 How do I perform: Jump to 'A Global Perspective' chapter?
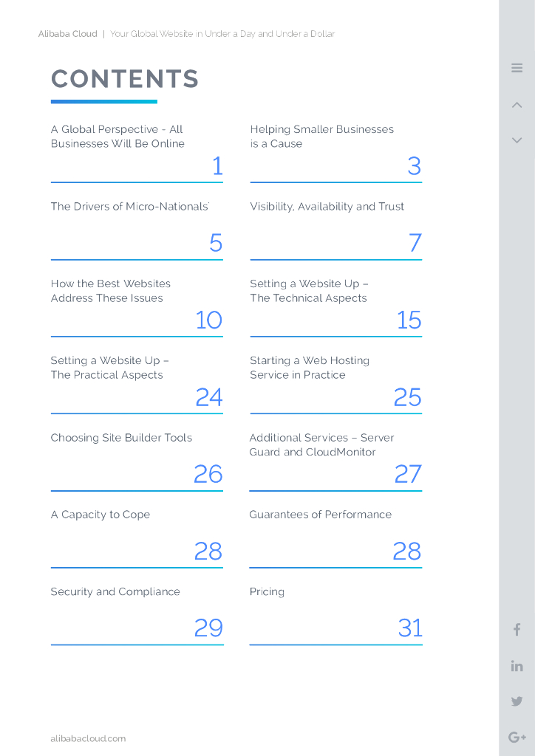click(117, 137)
